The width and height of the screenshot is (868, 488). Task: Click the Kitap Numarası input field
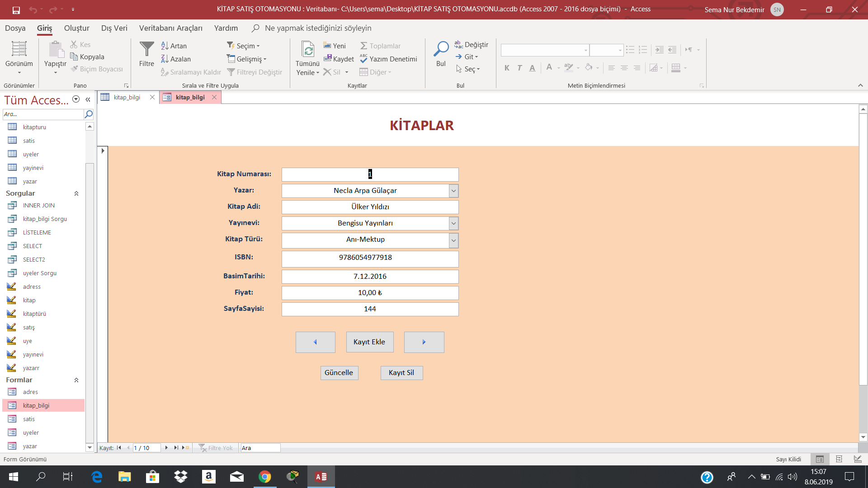370,174
